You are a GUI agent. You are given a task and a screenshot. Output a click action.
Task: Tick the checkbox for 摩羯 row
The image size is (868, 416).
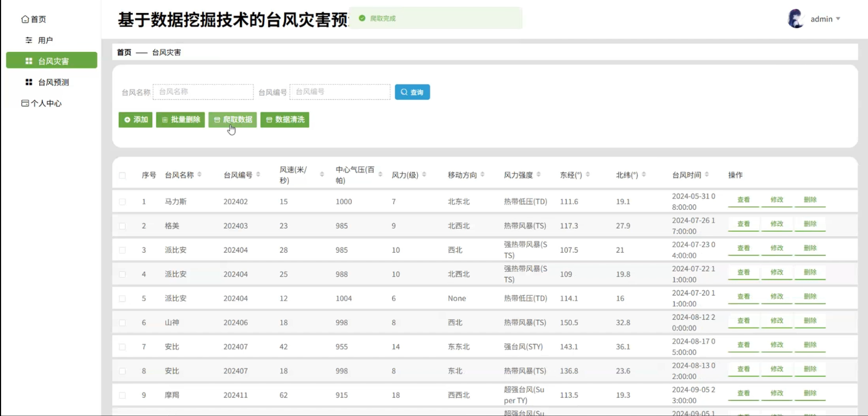click(122, 395)
